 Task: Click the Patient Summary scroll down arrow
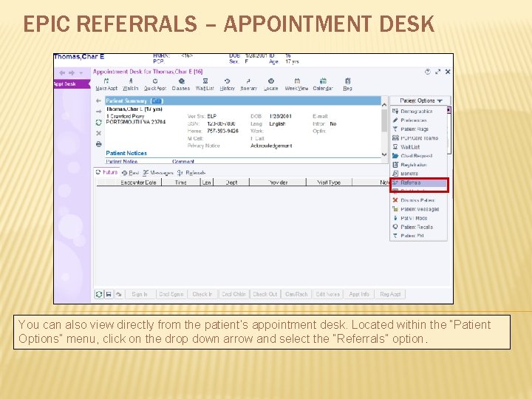point(384,154)
